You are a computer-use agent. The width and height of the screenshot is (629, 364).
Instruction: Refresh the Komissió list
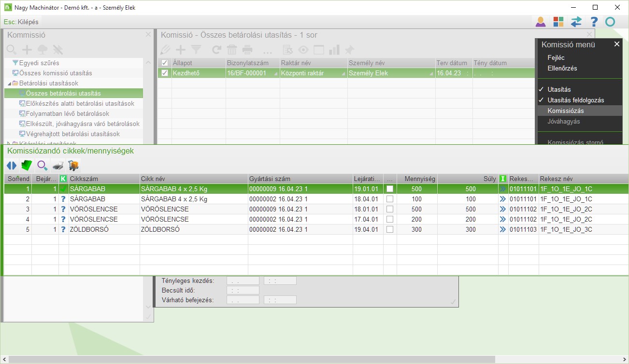(x=217, y=49)
